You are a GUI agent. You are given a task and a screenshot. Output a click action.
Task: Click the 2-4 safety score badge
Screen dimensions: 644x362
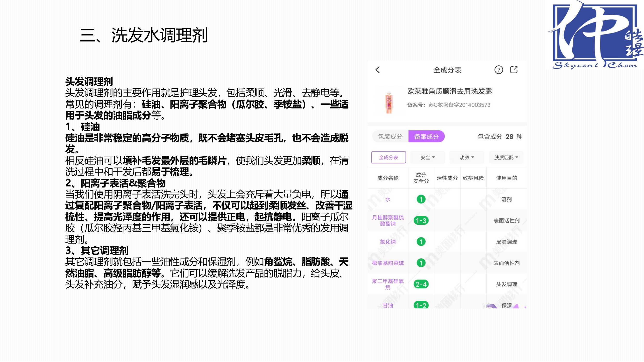tap(421, 284)
